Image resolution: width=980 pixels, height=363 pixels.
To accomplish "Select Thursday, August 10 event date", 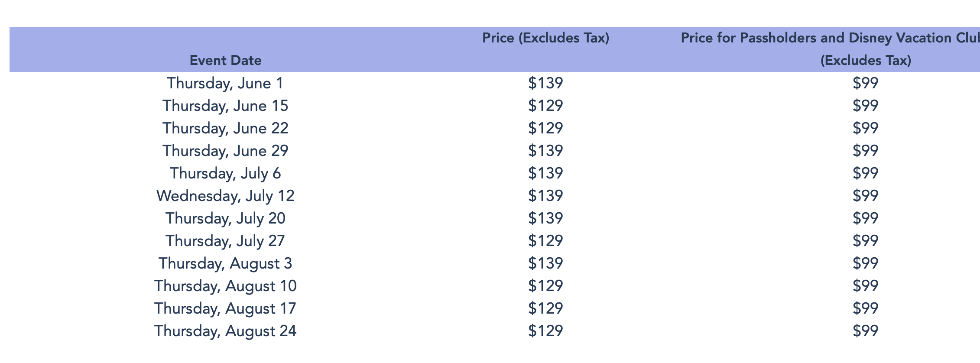I will 225,286.
